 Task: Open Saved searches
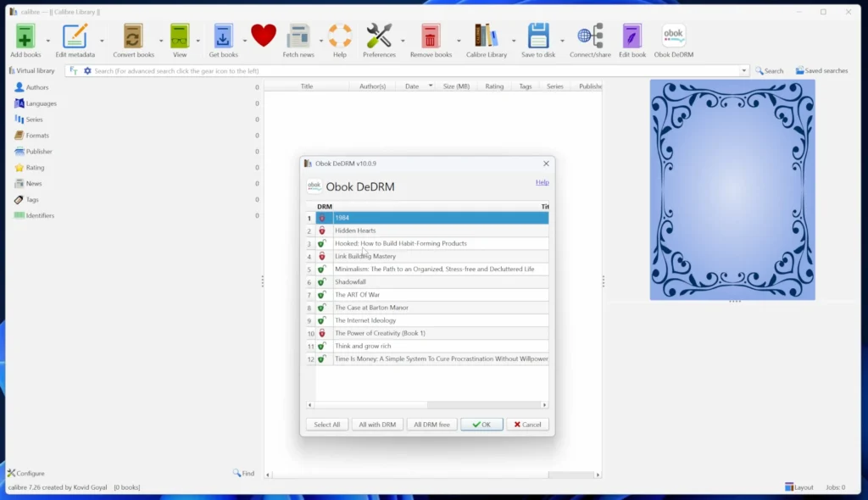821,71
